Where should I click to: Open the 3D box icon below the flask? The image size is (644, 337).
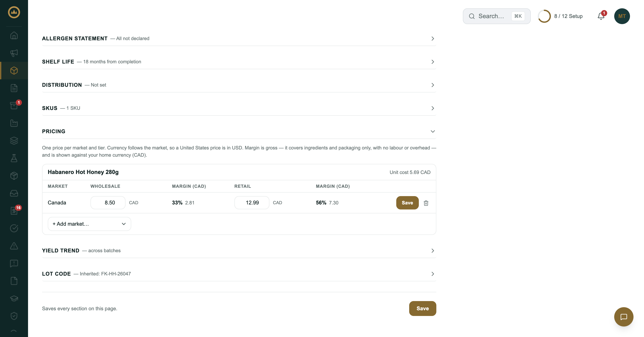(14, 176)
